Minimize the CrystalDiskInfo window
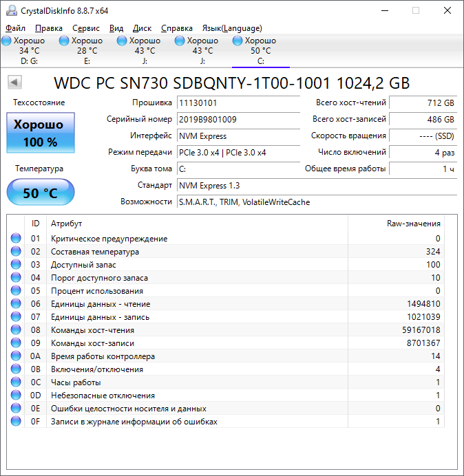464x476 pixels. pyautogui.click(x=385, y=10)
